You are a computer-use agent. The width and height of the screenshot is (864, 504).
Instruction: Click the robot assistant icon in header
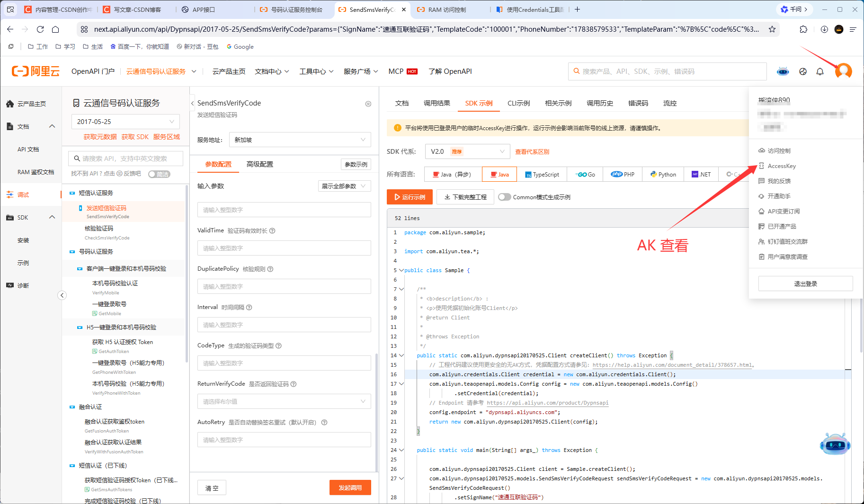pyautogui.click(x=783, y=71)
